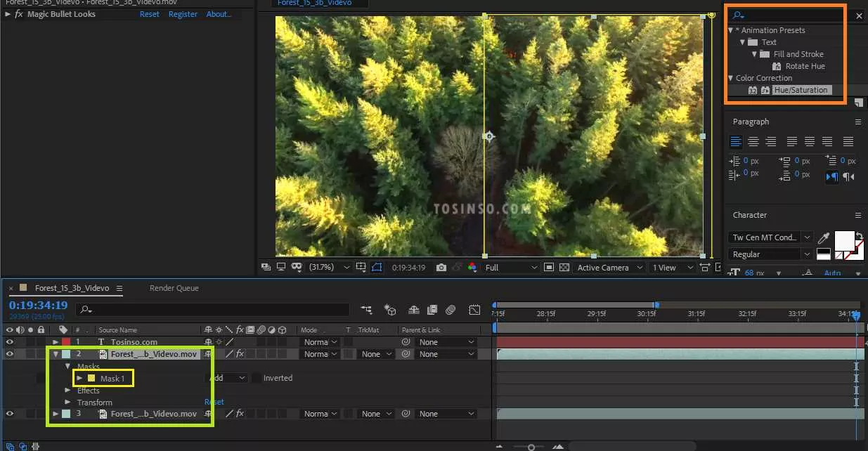Check the Inverted box for Mask 1

(257, 378)
